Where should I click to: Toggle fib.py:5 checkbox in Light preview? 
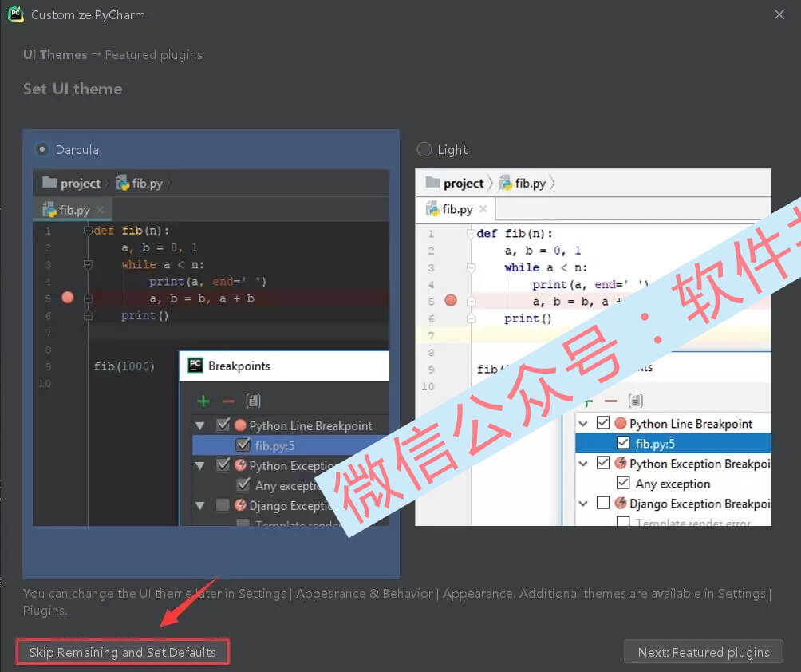pyautogui.click(x=623, y=443)
